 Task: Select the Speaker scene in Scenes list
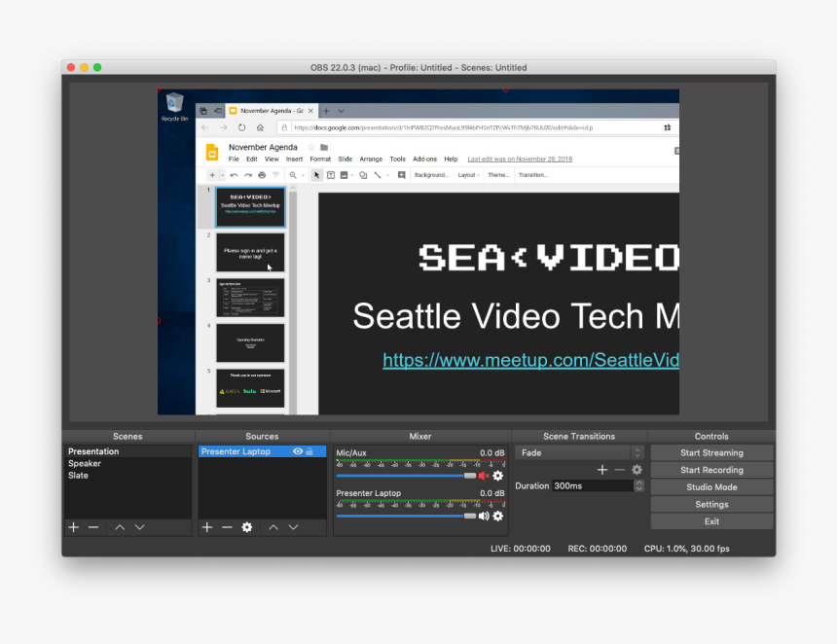click(x=87, y=463)
